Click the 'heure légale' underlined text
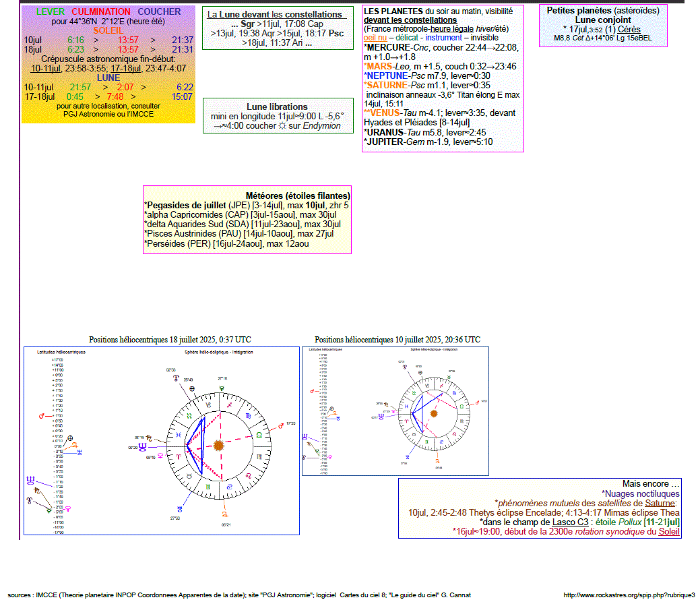 pos(451,29)
